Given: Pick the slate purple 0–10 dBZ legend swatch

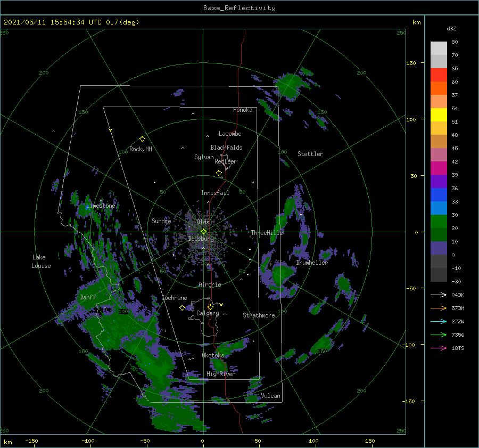Looking at the screenshot, I should coord(439,248).
